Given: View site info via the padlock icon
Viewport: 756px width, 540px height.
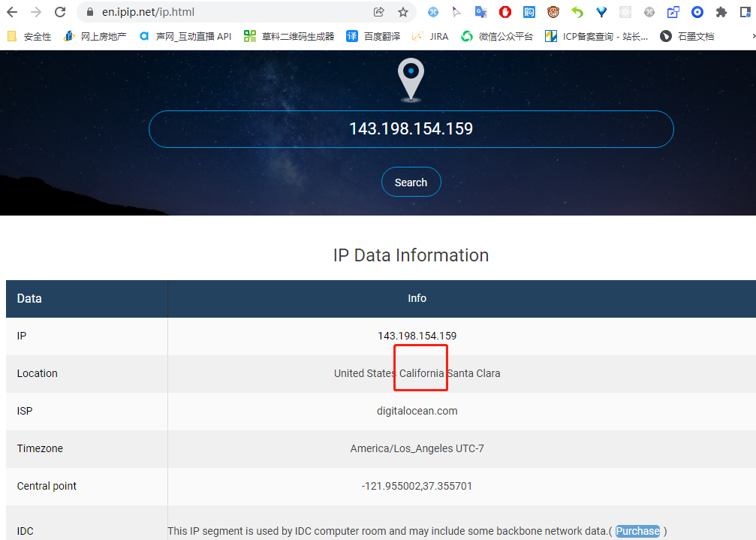Looking at the screenshot, I should click(89, 12).
